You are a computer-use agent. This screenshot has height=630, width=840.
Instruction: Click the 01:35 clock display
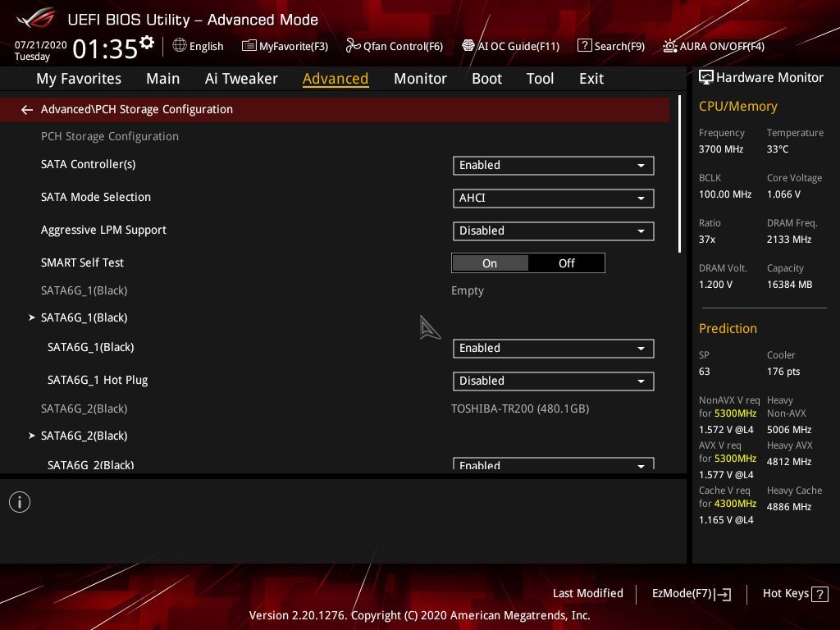point(105,48)
